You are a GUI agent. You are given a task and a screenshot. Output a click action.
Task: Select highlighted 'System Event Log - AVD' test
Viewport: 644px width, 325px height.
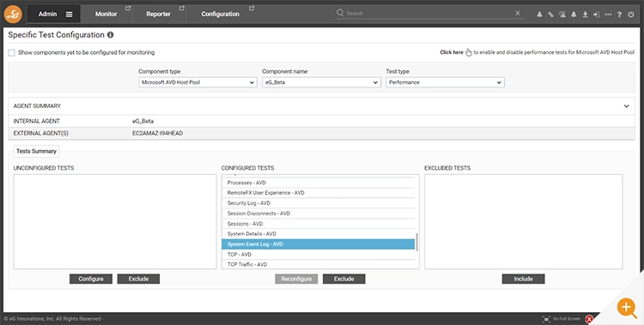pos(319,244)
